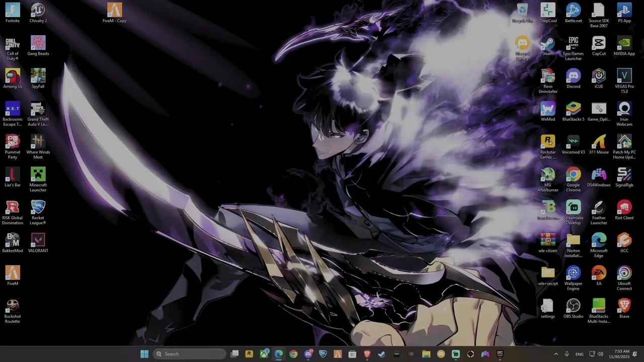Select the Voicemod V3 icon
Screen dimensions: 644x362
(574, 144)
